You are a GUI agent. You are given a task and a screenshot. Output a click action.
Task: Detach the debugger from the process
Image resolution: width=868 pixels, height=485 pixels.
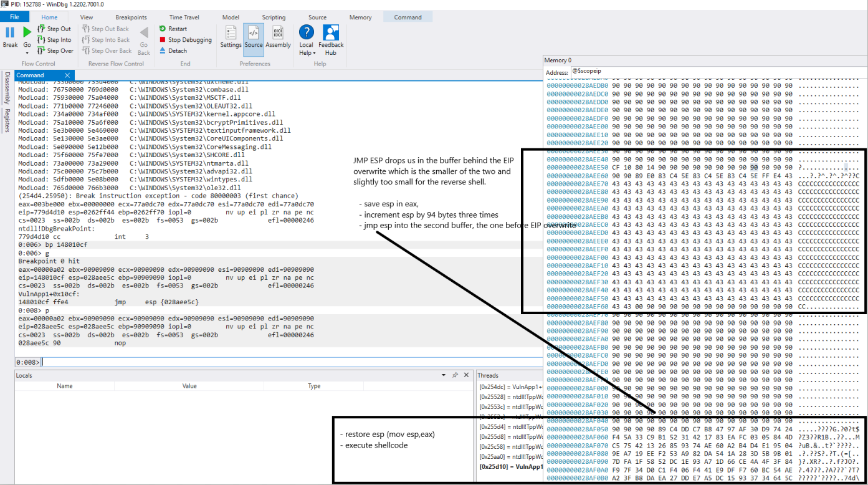click(173, 51)
